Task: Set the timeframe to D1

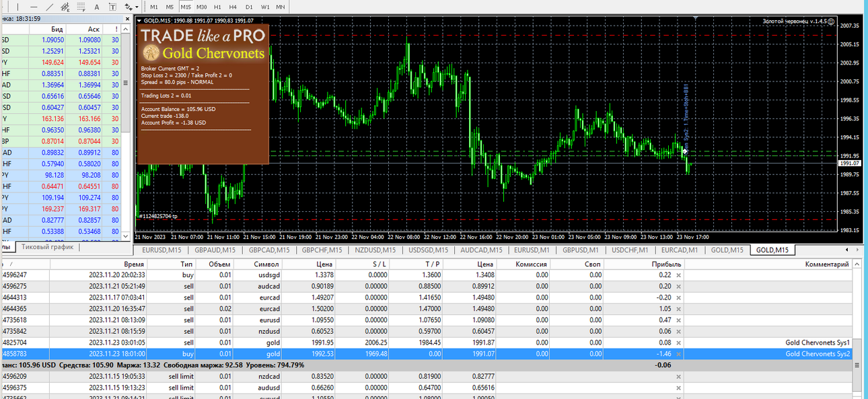Action: 249,7
